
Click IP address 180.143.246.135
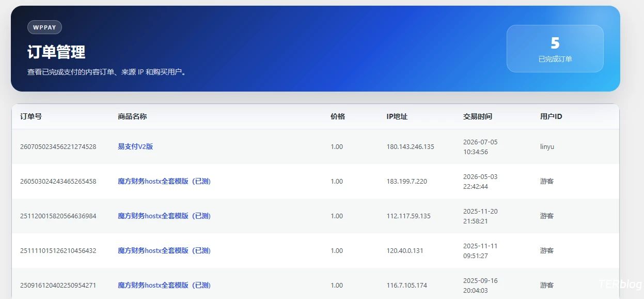(x=411, y=146)
